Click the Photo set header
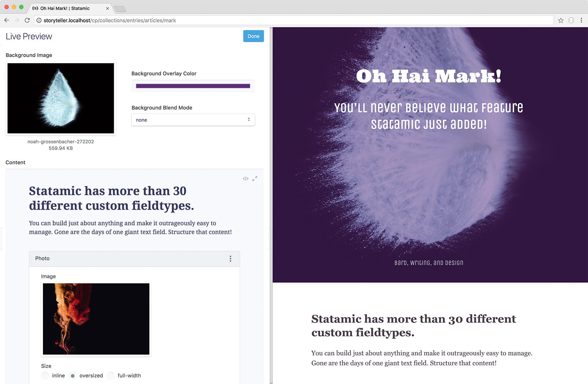Screen dimensions: 588x384 pos(134,259)
